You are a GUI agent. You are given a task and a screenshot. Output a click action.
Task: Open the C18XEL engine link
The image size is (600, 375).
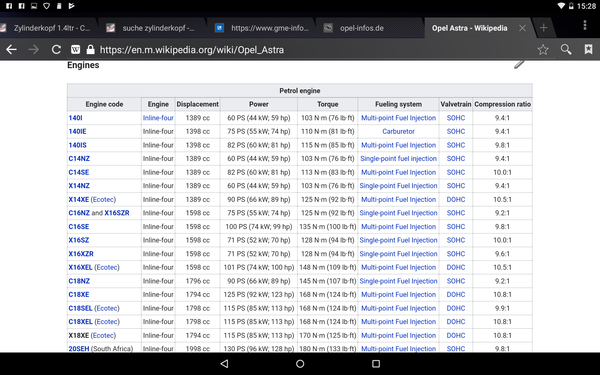point(80,321)
